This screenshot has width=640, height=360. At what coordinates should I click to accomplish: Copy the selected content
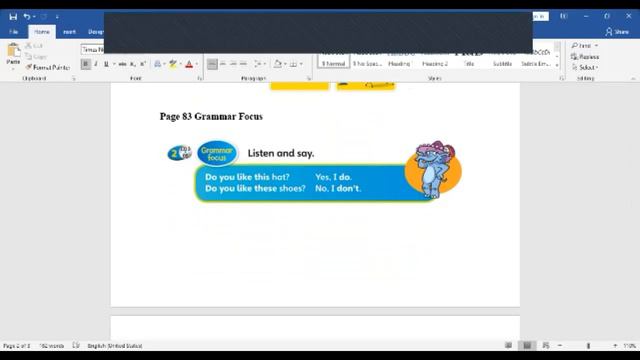click(36, 56)
